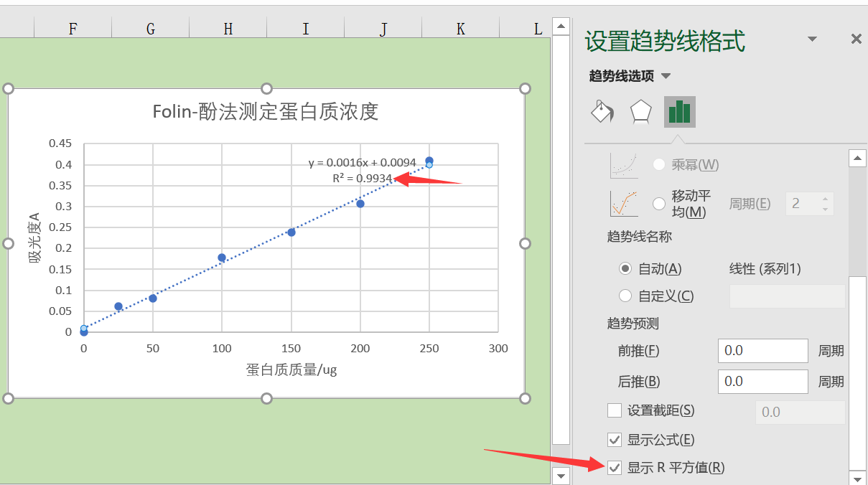Viewport: 868px width, 485px height.
Task: Click the 线性 (系列1) auto name text
Action: [x=765, y=269]
